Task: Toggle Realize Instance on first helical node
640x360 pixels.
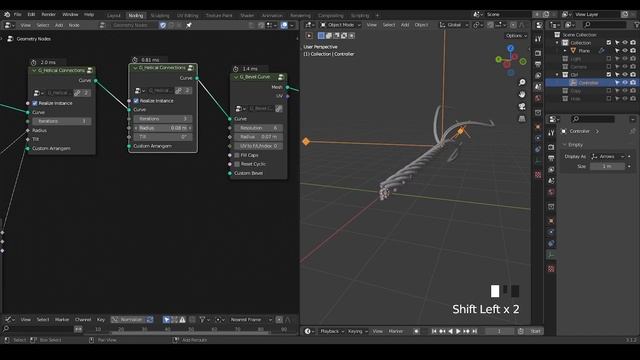Action: pyautogui.click(x=35, y=103)
